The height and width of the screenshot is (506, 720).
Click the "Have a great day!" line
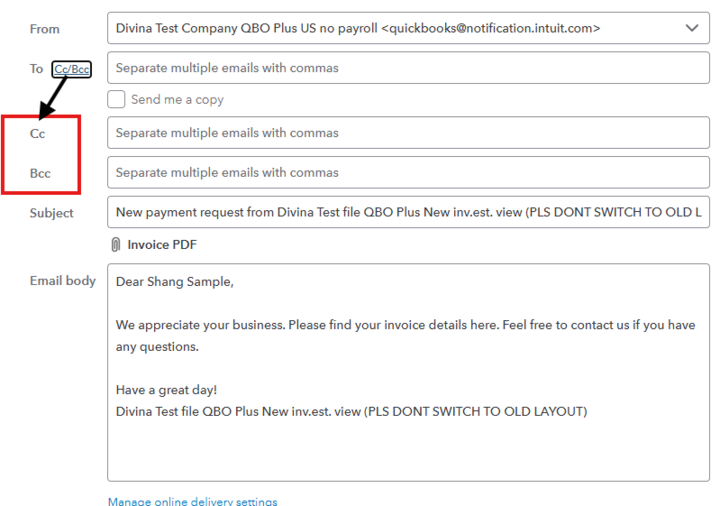coord(166,390)
